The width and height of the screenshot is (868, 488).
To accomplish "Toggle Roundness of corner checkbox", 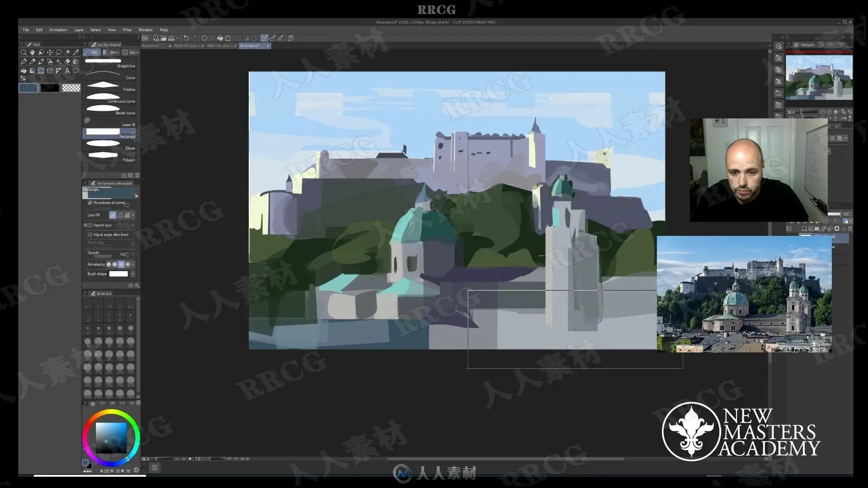I will (x=90, y=203).
